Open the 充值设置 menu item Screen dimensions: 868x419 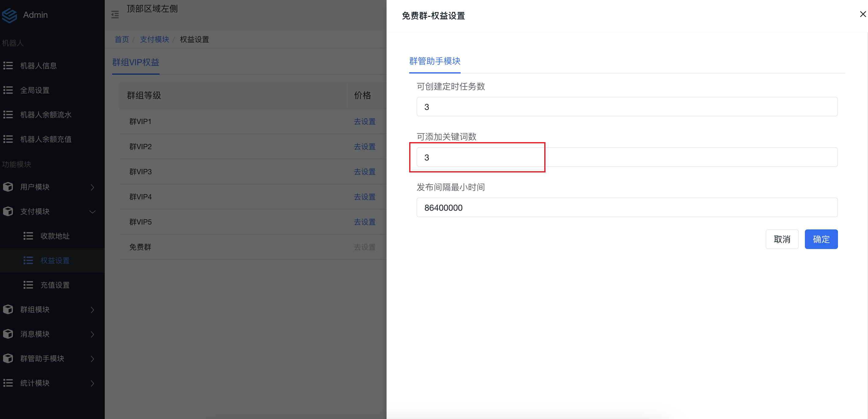point(55,285)
